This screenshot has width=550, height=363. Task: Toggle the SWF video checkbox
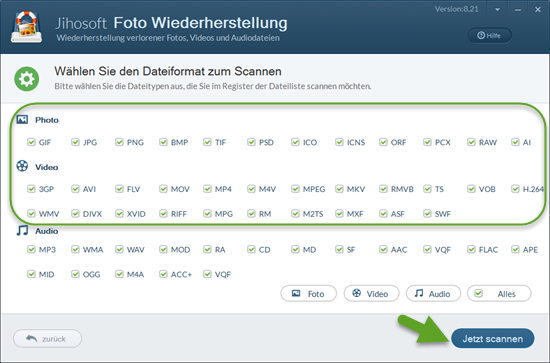coord(427,214)
